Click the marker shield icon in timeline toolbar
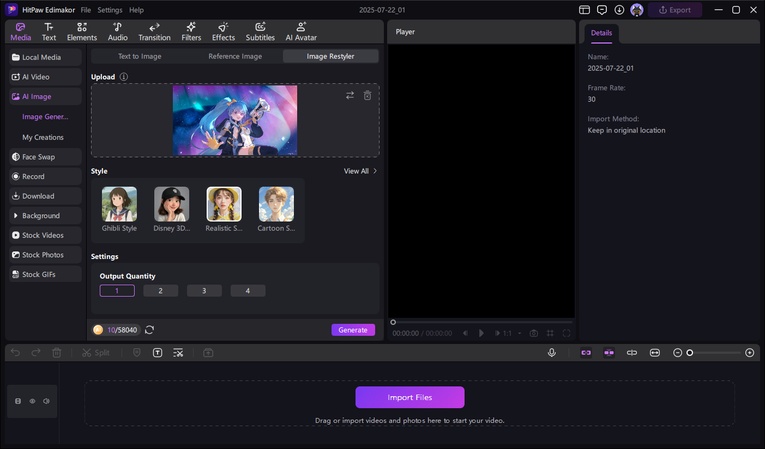This screenshot has height=449, width=765. [137, 353]
